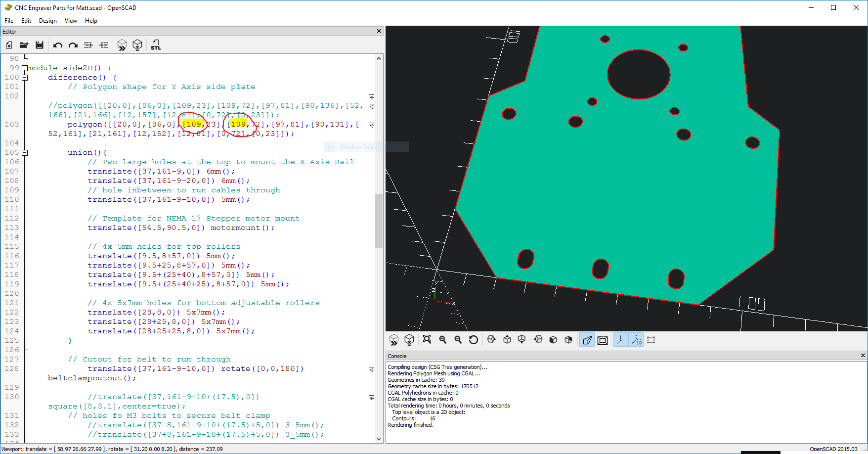Click 'Geometries in cache: 39' in console
Image resolution: width=868 pixels, height=454 pixels.
[x=416, y=380]
